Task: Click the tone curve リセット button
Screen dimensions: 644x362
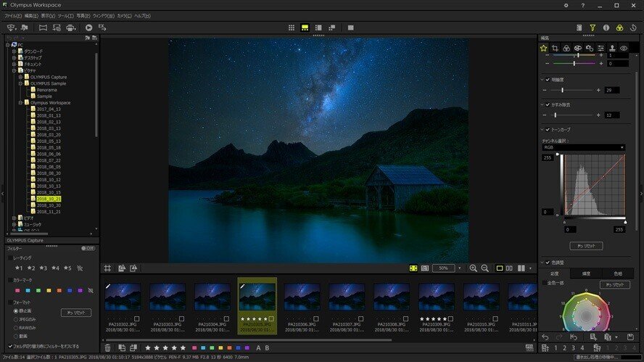Action: click(586, 246)
